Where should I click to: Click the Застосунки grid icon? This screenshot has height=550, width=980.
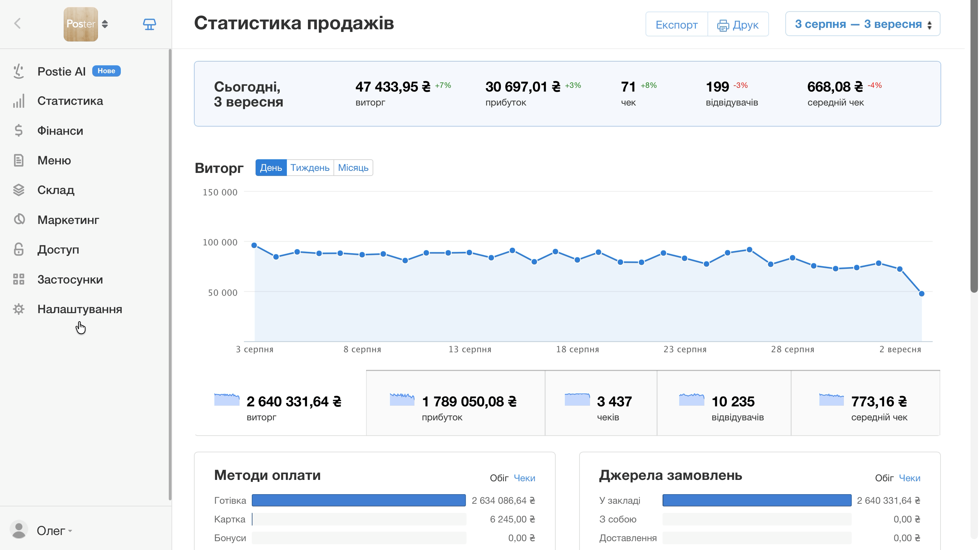(19, 279)
